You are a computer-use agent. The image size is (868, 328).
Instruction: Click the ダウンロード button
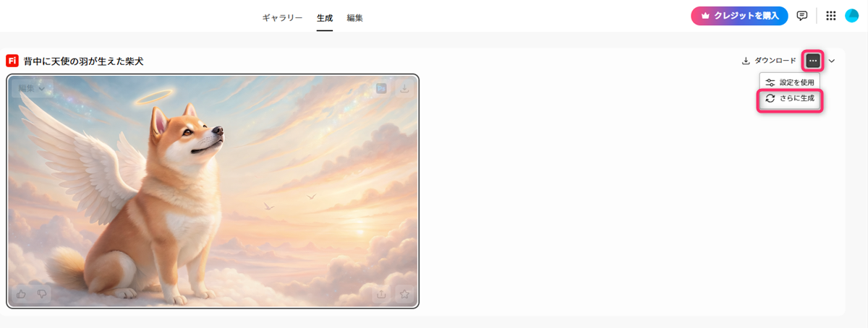click(x=769, y=61)
